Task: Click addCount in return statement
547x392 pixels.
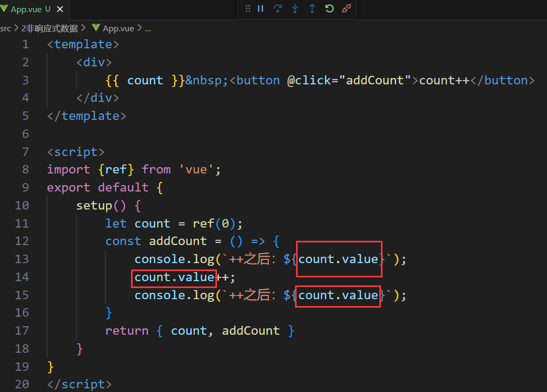Action: [251, 330]
